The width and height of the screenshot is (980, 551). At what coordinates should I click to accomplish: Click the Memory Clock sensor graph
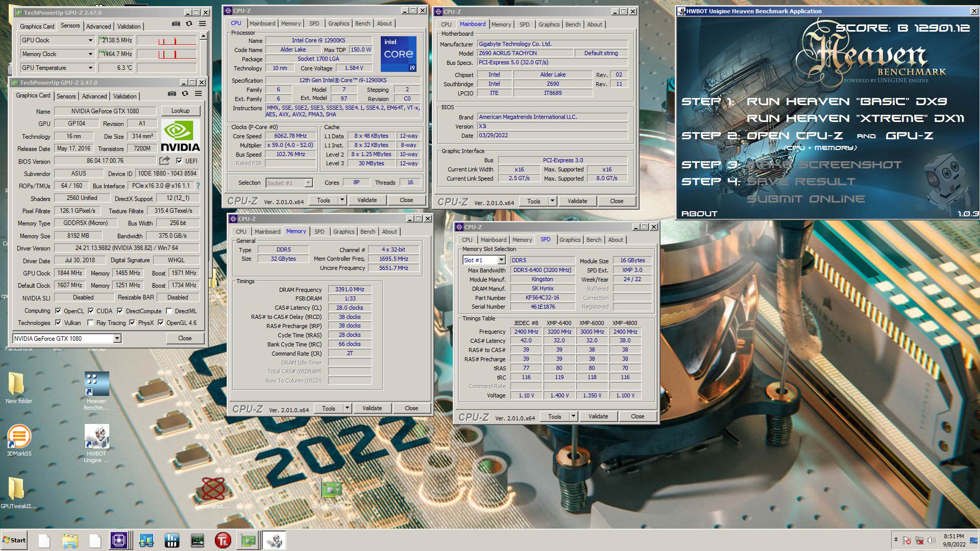point(167,54)
